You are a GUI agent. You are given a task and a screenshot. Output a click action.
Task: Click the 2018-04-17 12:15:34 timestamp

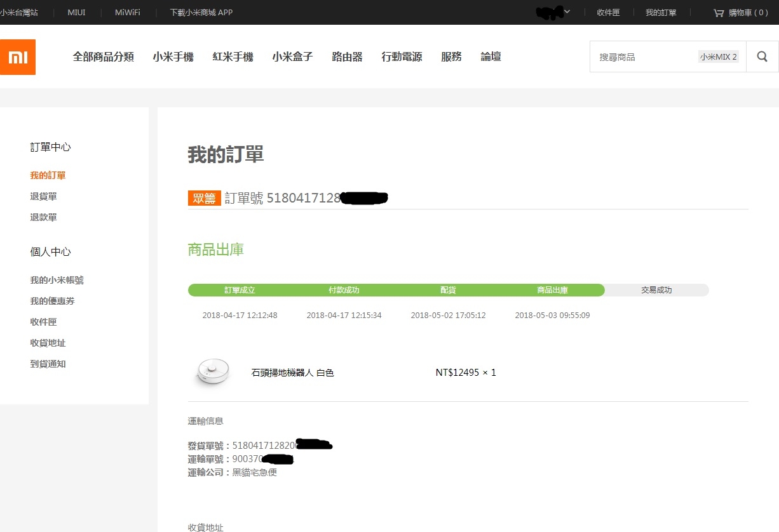[344, 316]
